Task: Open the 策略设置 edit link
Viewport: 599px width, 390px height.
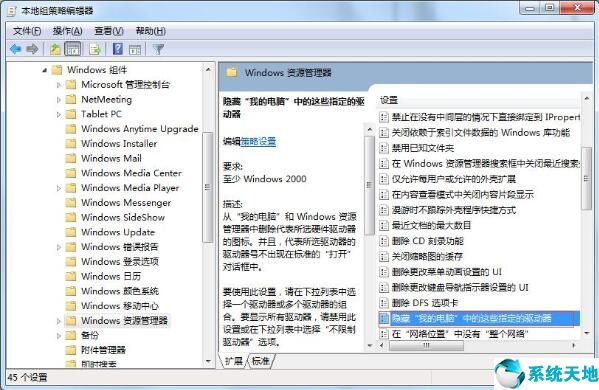Action: pyautogui.click(x=258, y=141)
